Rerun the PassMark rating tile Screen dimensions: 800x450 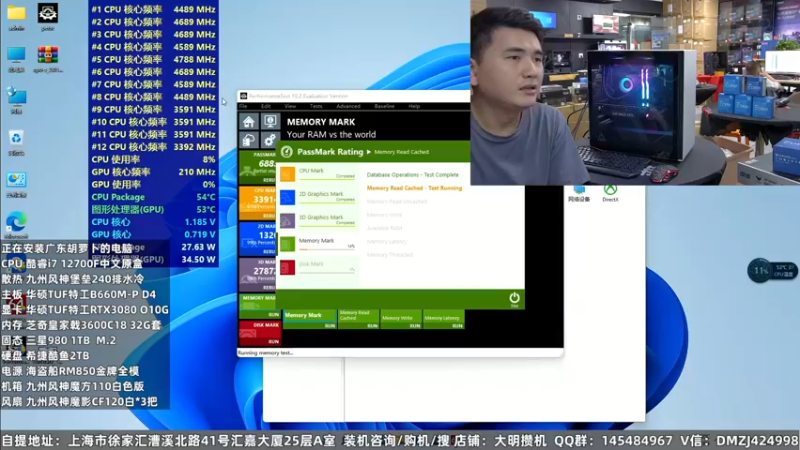coord(269,180)
